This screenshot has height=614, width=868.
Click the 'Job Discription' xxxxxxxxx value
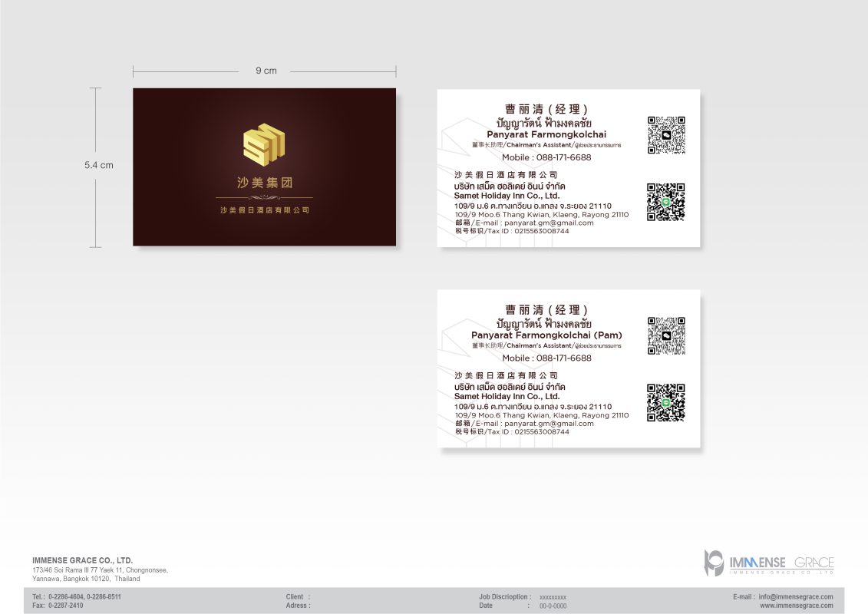553,597
